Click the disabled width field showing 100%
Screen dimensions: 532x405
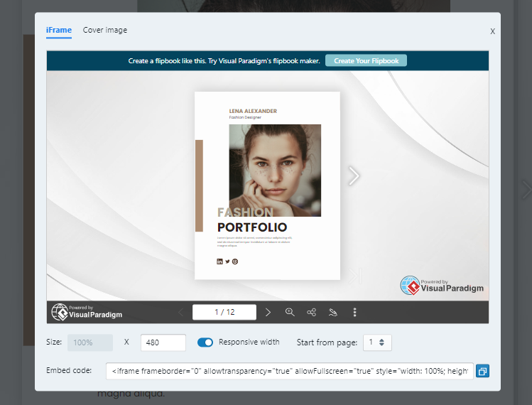tap(90, 342)
